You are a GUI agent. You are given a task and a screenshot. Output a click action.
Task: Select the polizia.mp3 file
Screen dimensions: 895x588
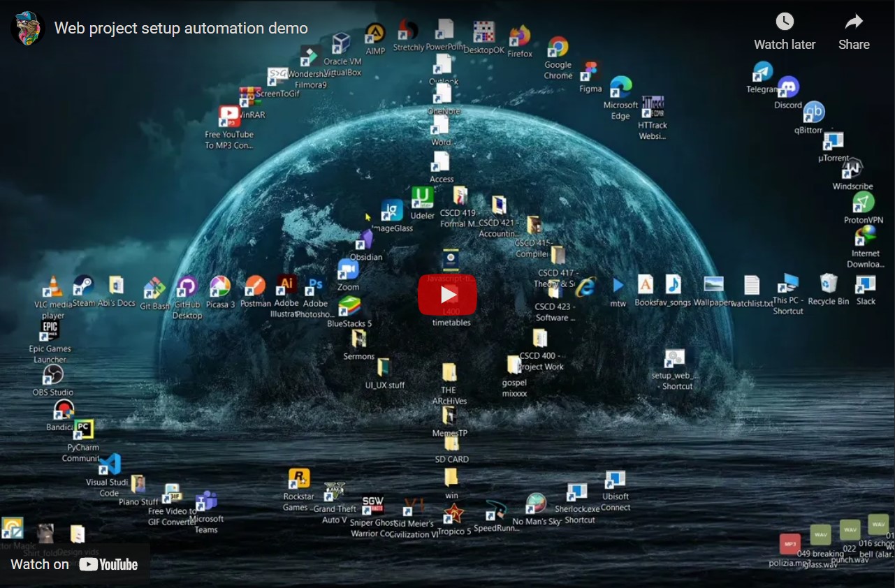pyautogui.click(x=790, y=545)
